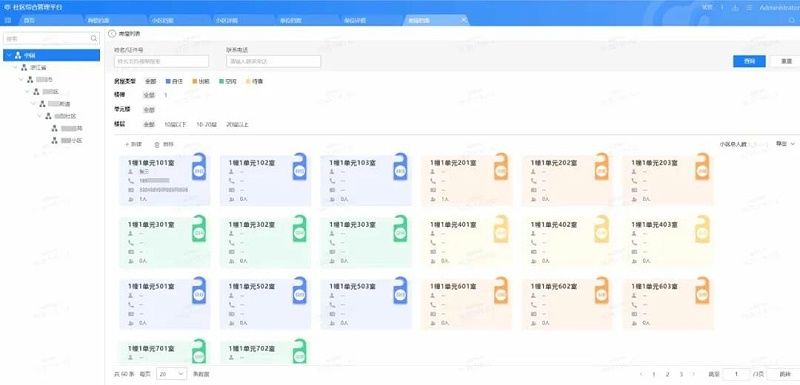Select 全部 in the 楼幢 row
This screenshot has width=800, height=385.
click(148, 95)
